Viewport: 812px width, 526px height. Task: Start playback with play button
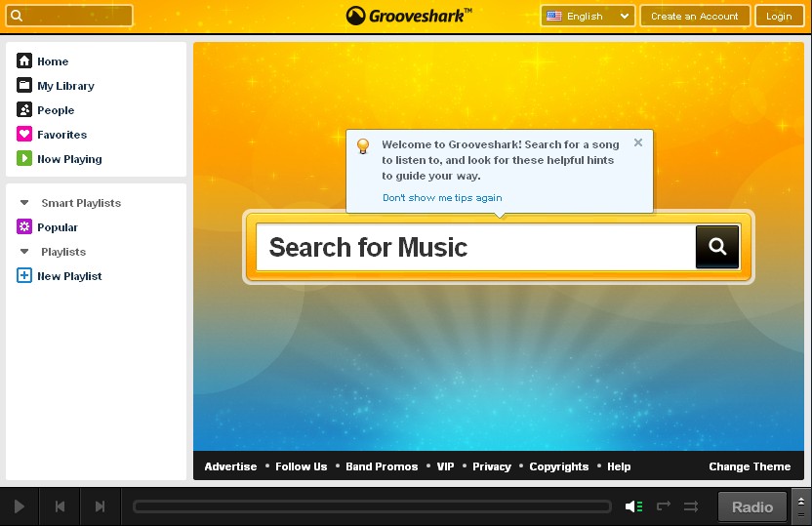(x=20, y=506)
